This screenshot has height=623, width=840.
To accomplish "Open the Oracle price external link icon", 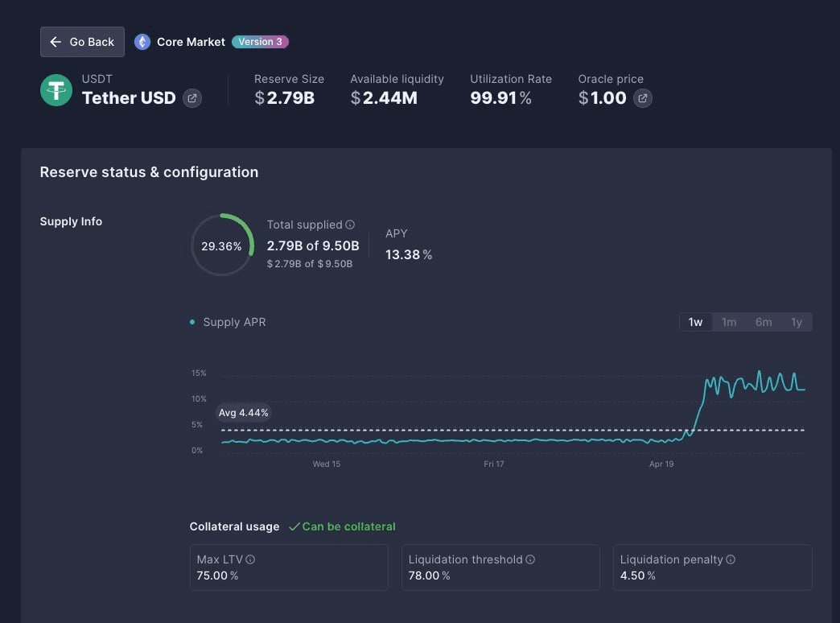I will [642, 98].
